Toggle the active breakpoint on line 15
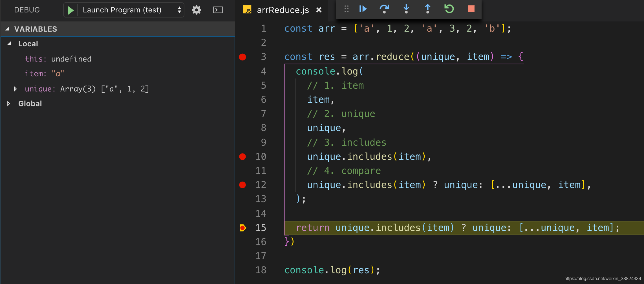 pos(243,228)
